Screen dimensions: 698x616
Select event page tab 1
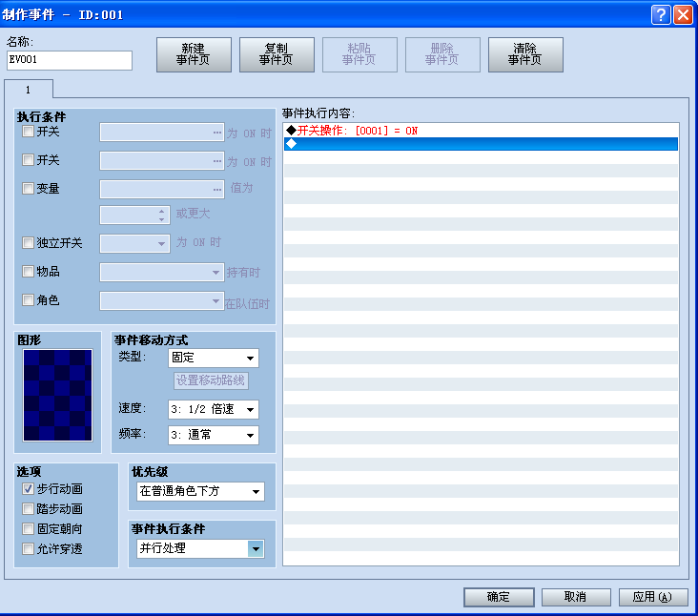[29, 90]
